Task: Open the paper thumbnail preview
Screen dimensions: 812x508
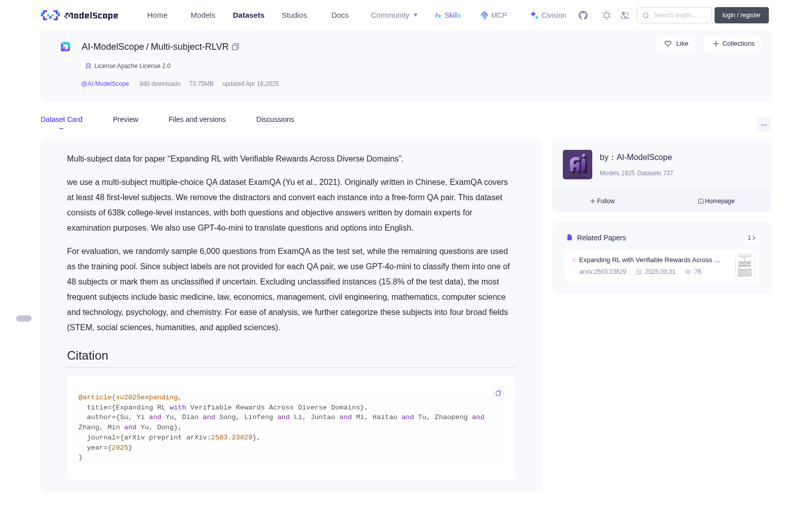Action: coord(745,266)
